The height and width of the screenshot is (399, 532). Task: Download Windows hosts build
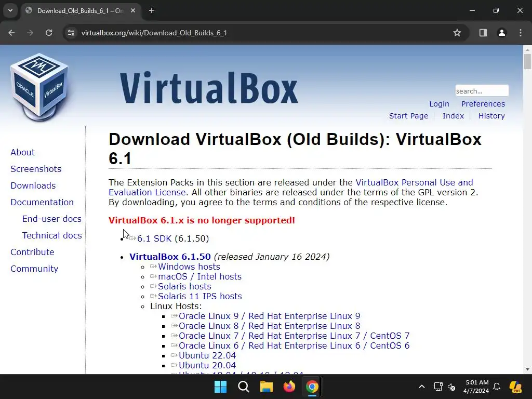[189, 267]
